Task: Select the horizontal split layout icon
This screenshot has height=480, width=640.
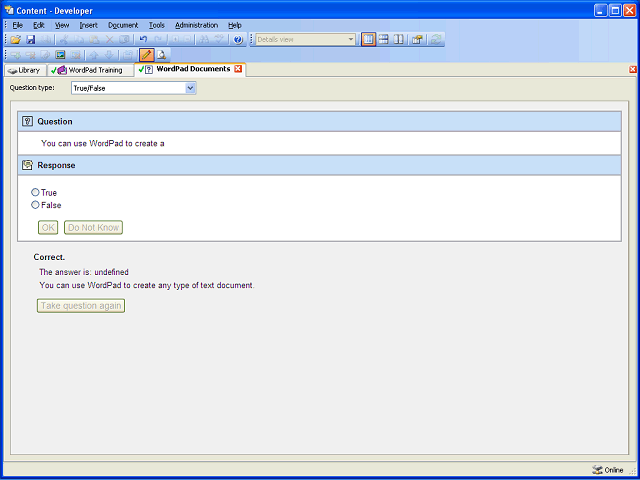Action: tap(383, 40)
